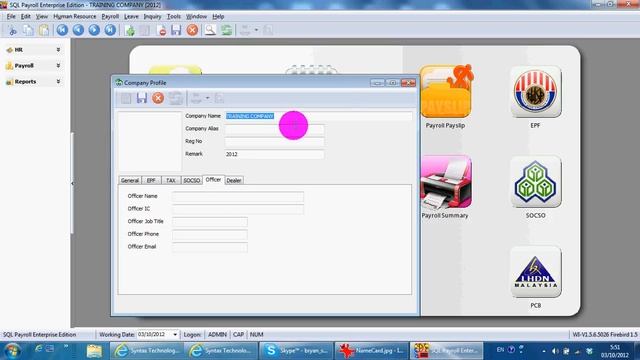Cancel edits in Company Profile with orange icon

158,98
